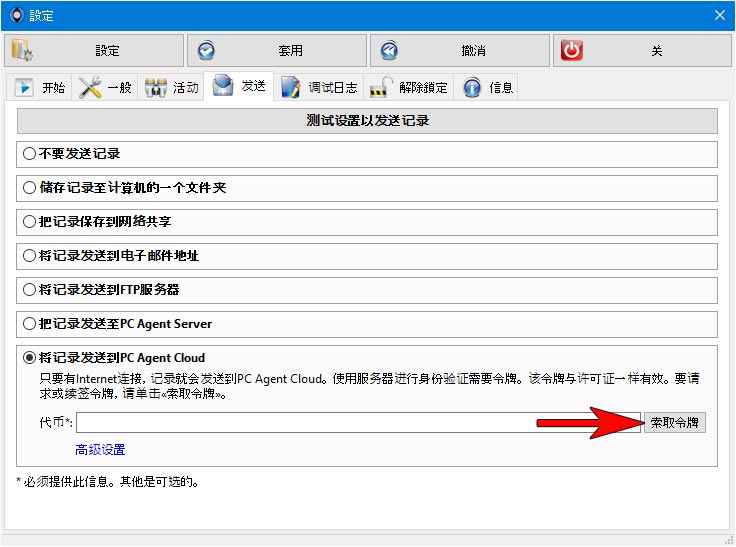
Task: Click the wrench and screwdriver icon for 一般
Action: [x=90, y=87]
